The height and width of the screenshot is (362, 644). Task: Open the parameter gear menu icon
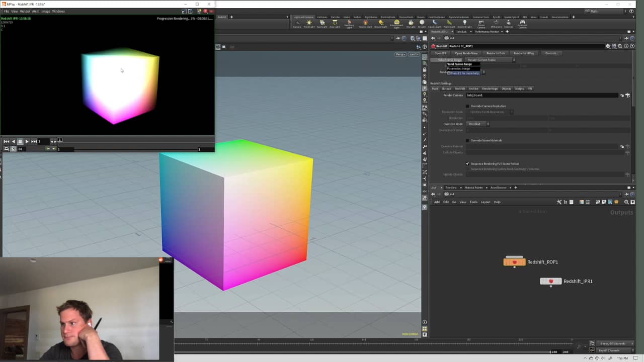pyautogui.click(x=608, y=46)
